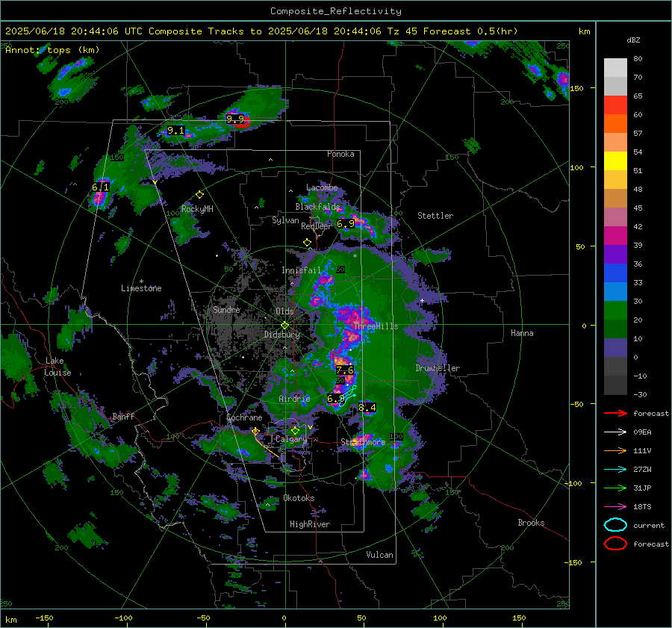Click the Sylvan city label
The height and width of the screenshot is (628, 672).
click(285, 220)
